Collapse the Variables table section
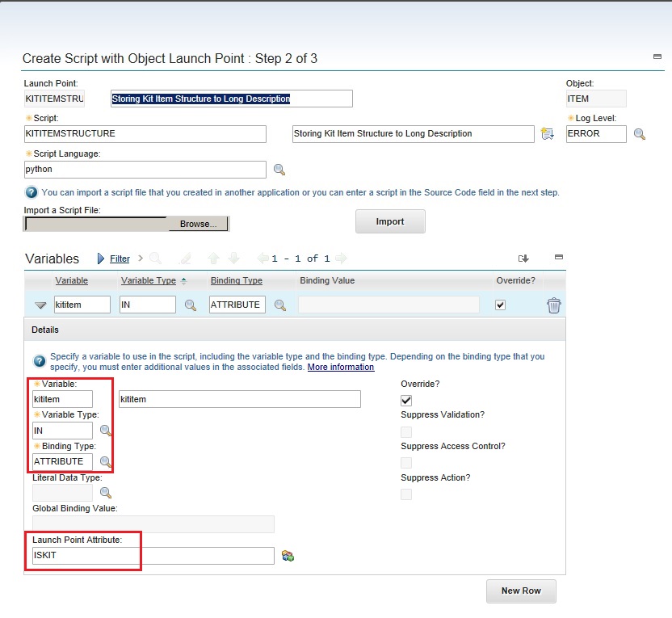The image size is (672, 618). coord(558,257)
